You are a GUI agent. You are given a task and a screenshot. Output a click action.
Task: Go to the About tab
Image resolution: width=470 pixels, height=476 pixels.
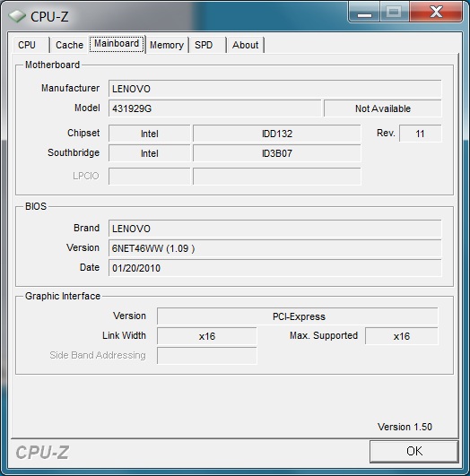click(245, 45)
